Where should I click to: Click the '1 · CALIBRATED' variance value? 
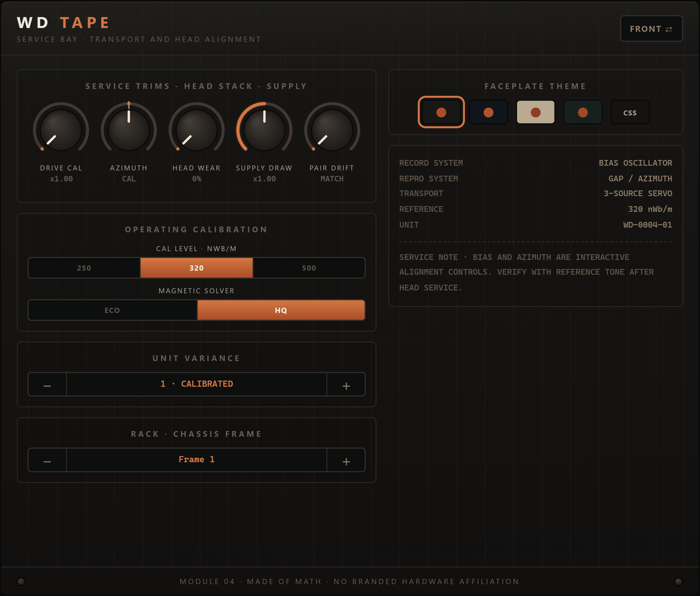point(196,384)
